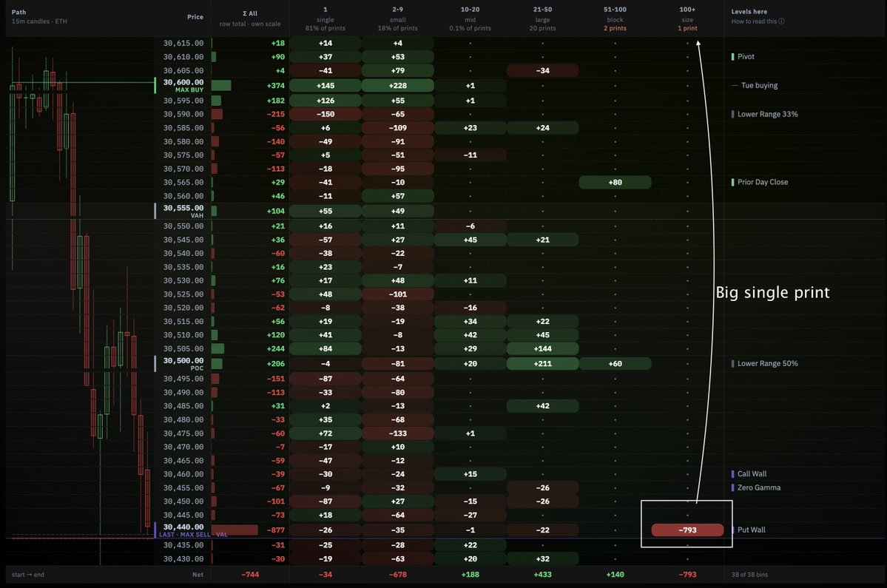The height and width of the screenshot is (588, 887).
Task: Click the 30,600.00 MAX BUY price label
Action: 183,85
